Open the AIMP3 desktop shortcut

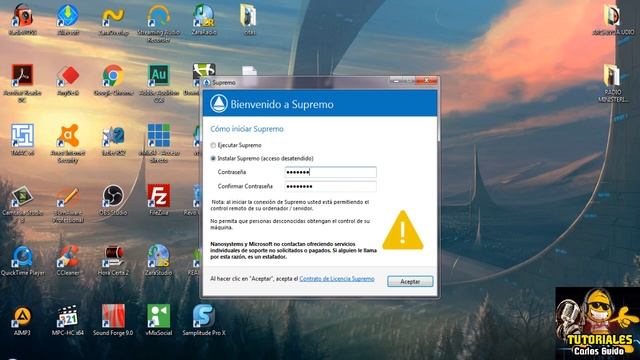(x=22, y=320)
